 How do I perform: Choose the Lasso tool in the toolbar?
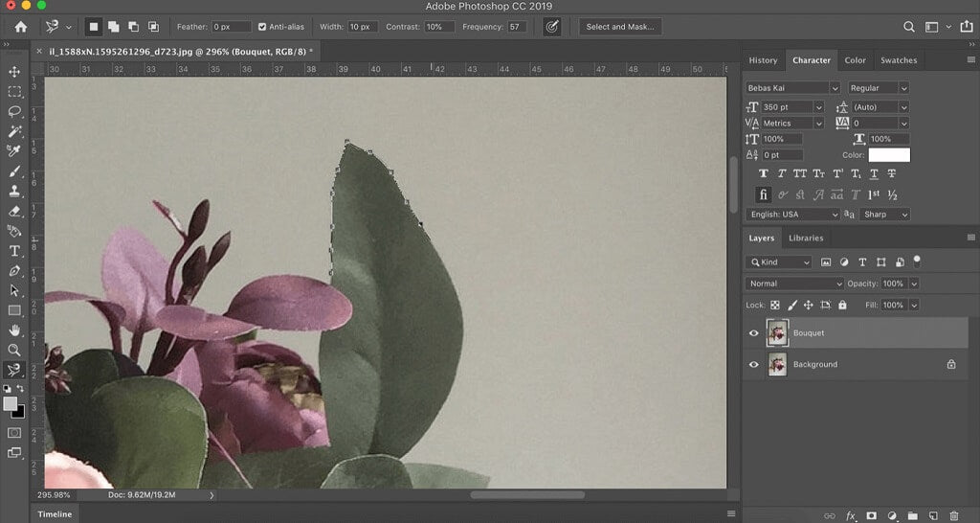pos(14,112)
